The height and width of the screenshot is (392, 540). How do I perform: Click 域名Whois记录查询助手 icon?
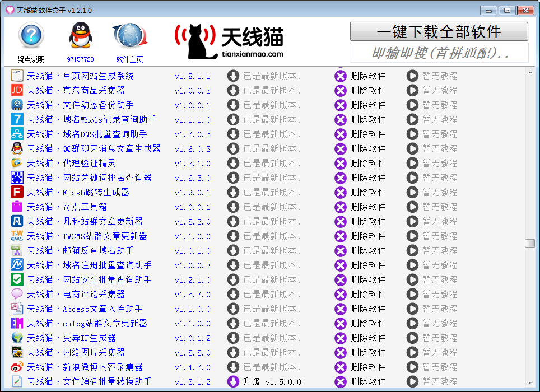click(x=17, y=119)
